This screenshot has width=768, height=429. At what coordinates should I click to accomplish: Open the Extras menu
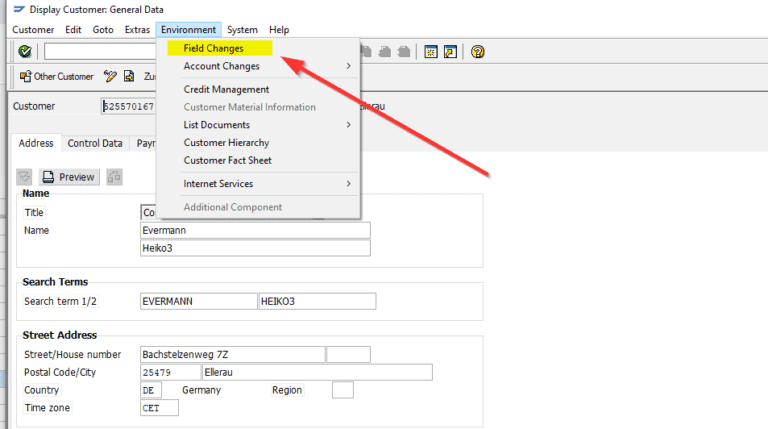pyautogui.click(x=137, y=30)
